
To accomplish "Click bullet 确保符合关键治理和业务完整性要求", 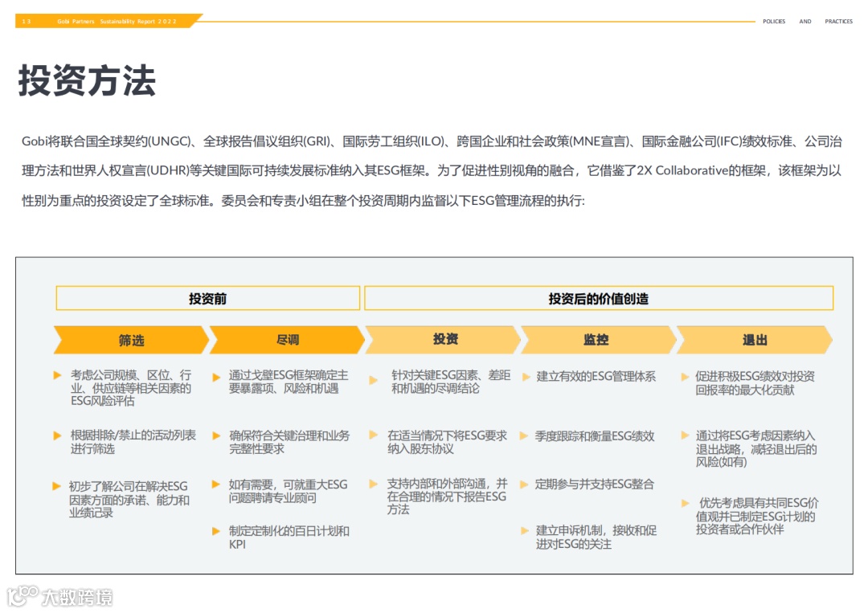I will tap(289, 442).
